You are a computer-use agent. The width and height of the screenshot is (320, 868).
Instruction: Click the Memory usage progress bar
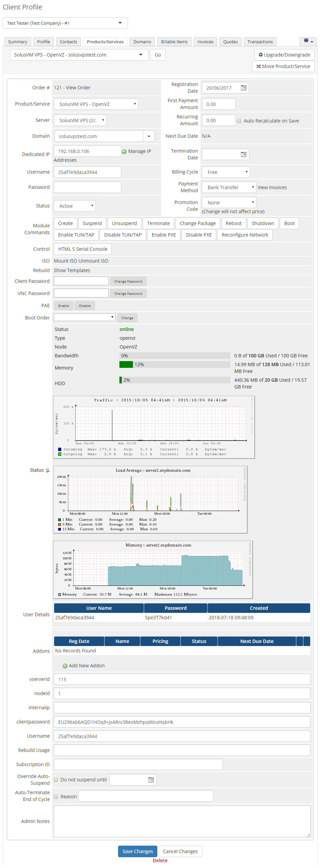click(x=175, y=364)
